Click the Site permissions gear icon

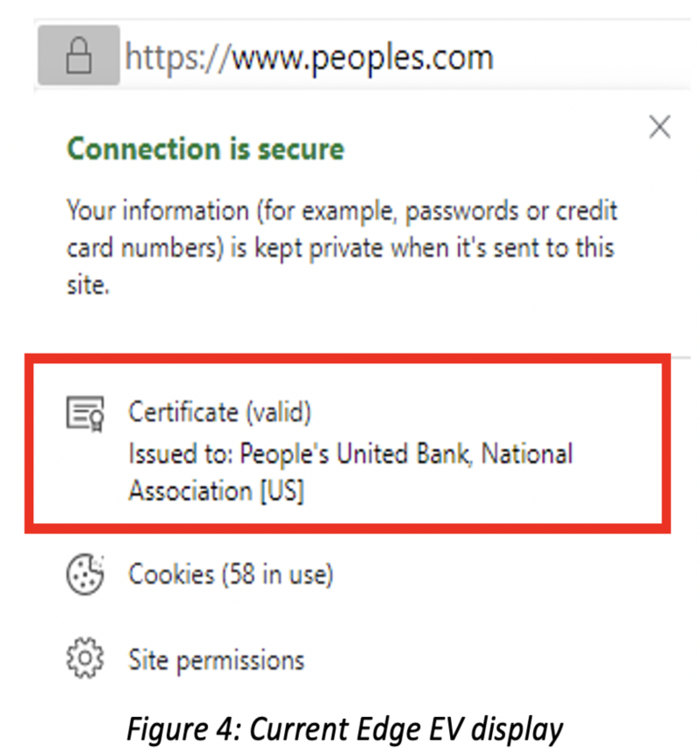pos(85,658)
